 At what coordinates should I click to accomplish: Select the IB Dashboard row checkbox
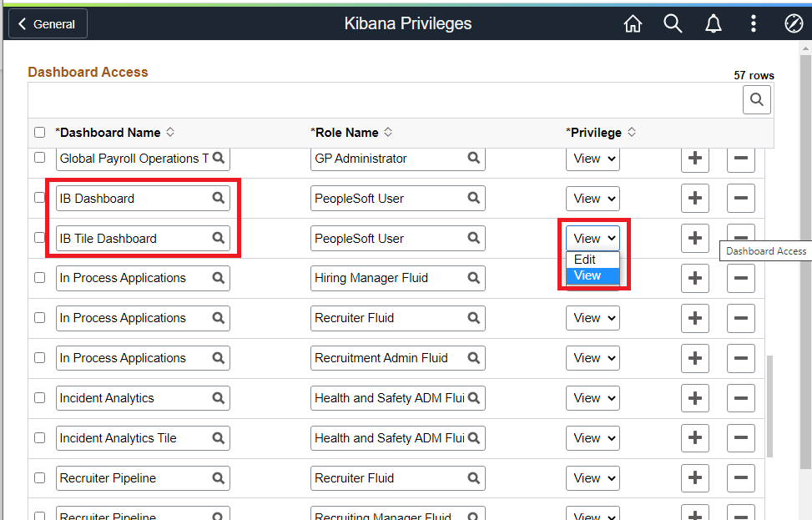coord(39,199)
